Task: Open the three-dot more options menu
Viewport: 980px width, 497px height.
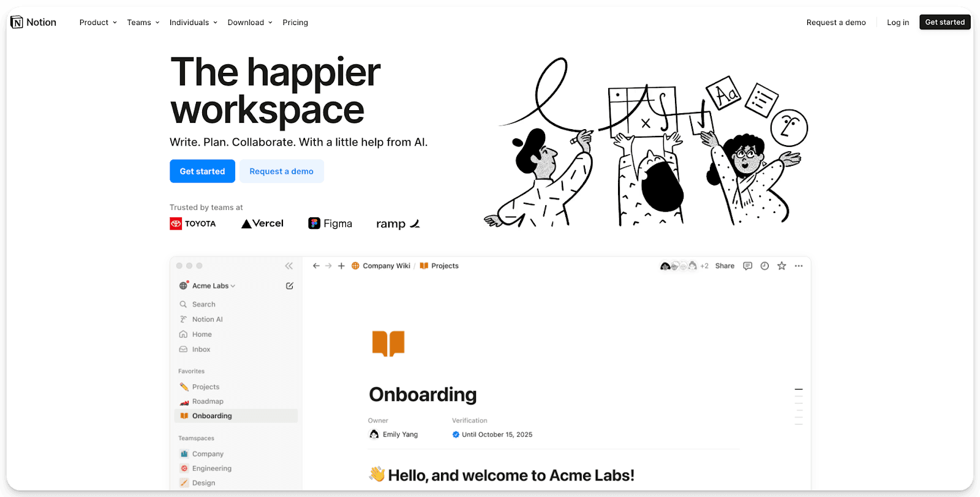Action: tap(799, 266)
